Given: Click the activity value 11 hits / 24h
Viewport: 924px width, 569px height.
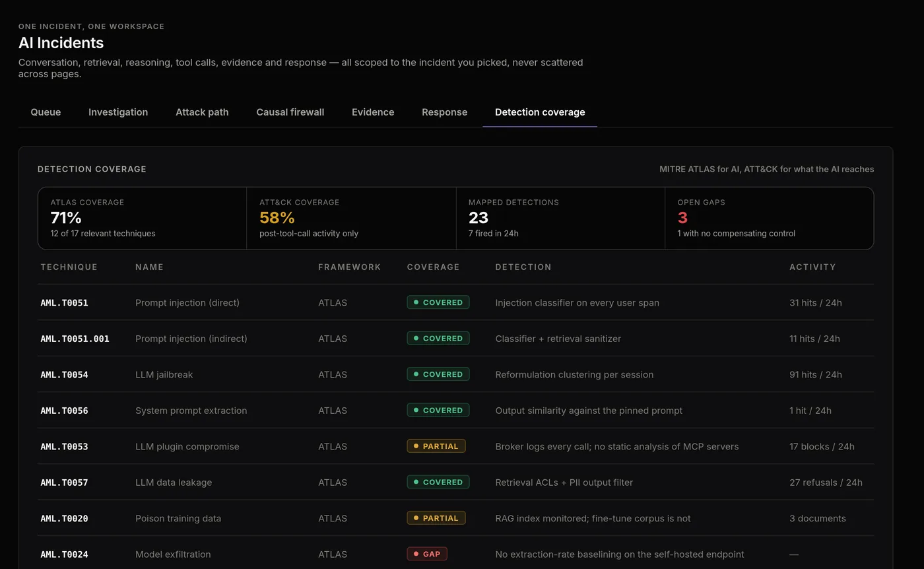Looking at the screenshot, I should [x=814, y=339].
